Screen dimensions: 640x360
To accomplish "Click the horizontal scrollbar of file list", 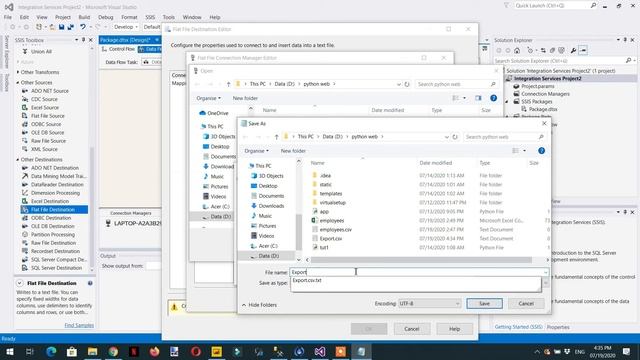I will coord(421,260).
